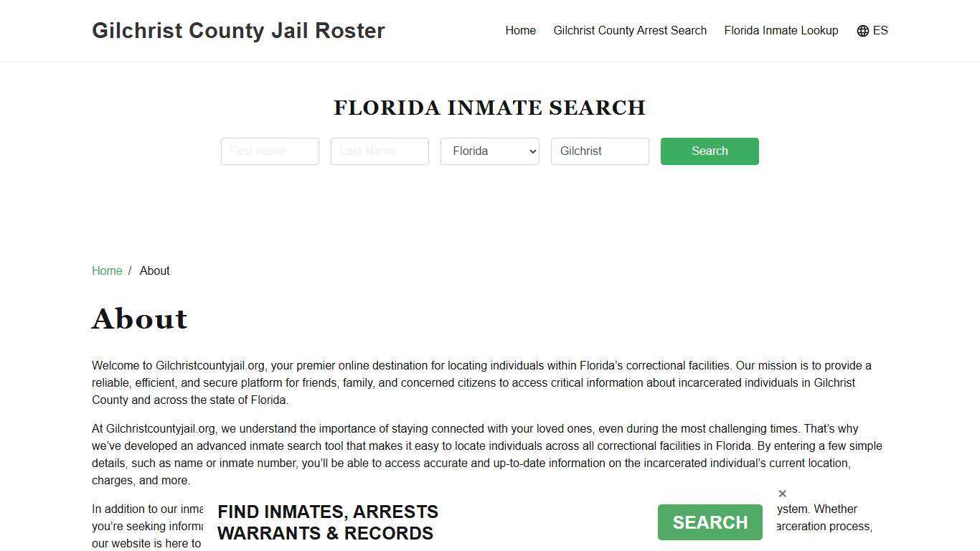
Task: Click the globe language icon
Action: click(x=862, y=31)
